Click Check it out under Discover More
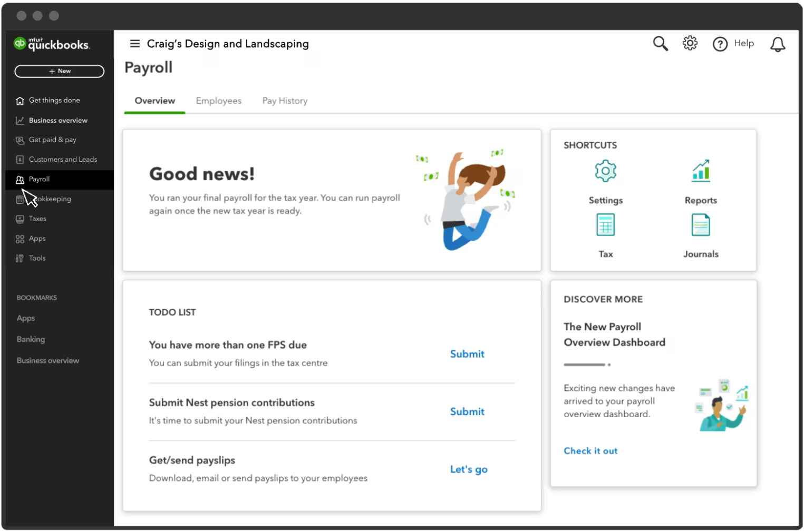This screenshot has width=804, height=532. pos(590,451)
